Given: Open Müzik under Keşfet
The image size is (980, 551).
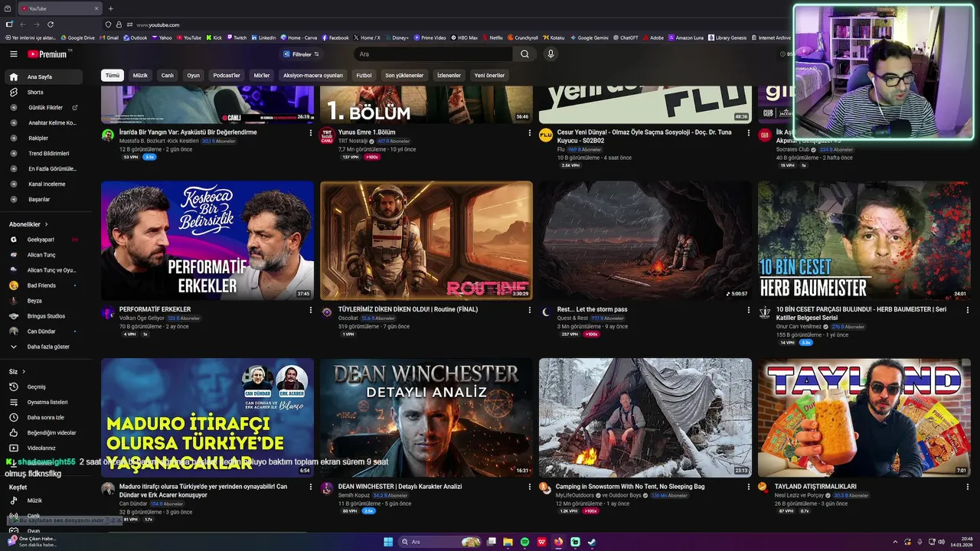Looking at the screenshot, I should tap(43, 500).
